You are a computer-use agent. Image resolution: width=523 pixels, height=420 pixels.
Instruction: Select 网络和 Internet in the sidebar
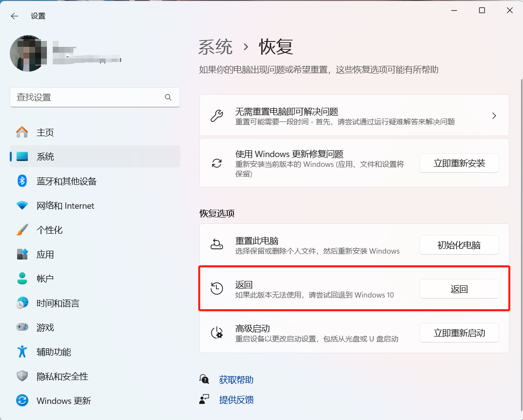pyautogui.click(x=95, y=205)
